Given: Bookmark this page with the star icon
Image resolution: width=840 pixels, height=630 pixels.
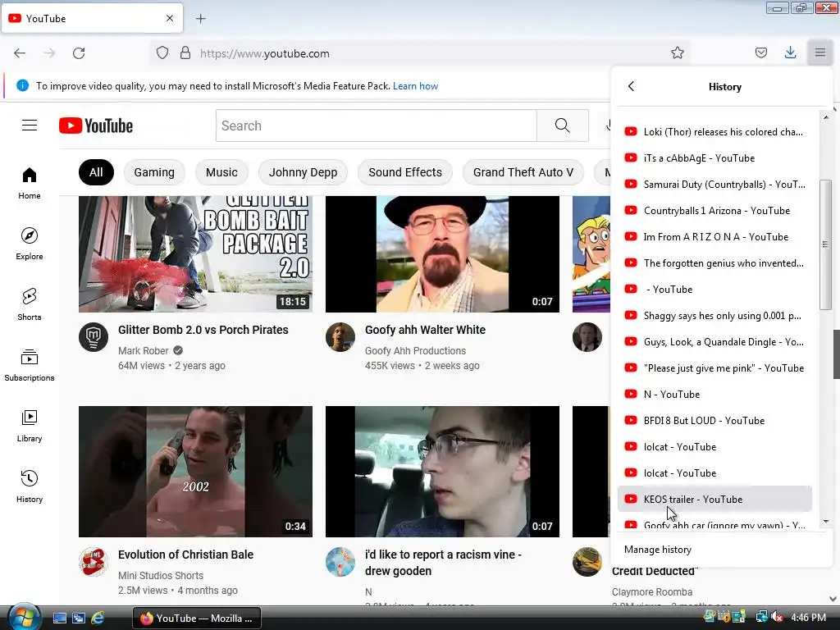Looking at the screenshot, I should (677, 53).
